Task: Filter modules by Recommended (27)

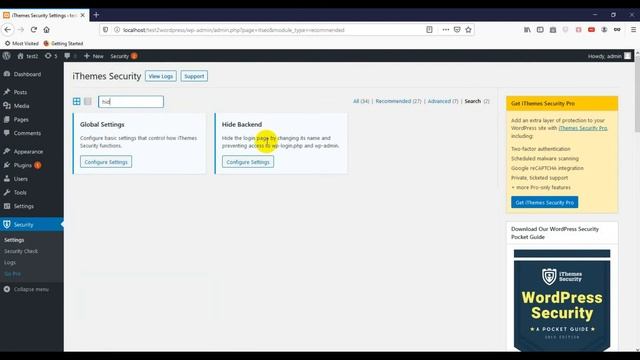Action: 398,101
